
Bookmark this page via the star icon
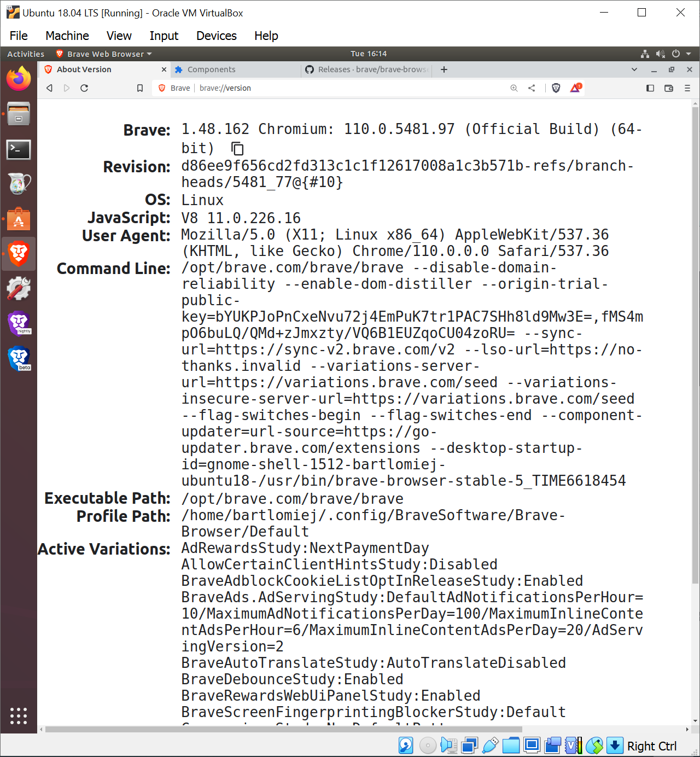139,88
